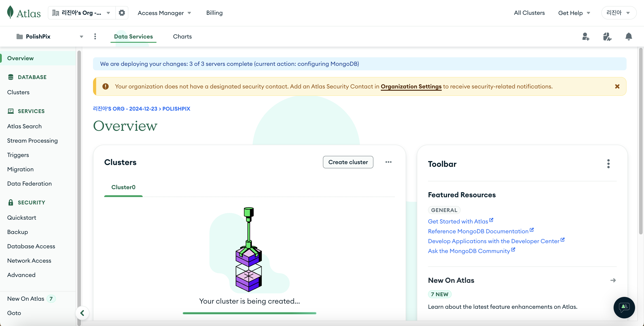This screenshot has width=644, height=326.
Task: Click the invite user icon
Action: (x=585, y=36)
